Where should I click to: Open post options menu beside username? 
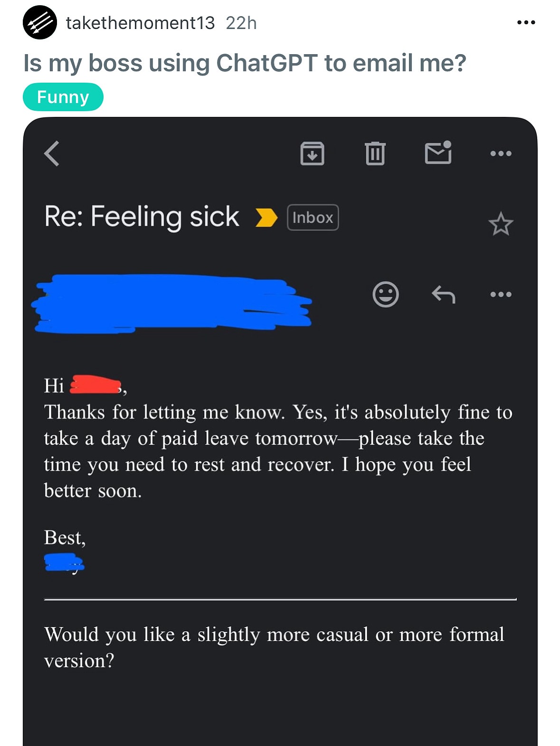[526, 22]
